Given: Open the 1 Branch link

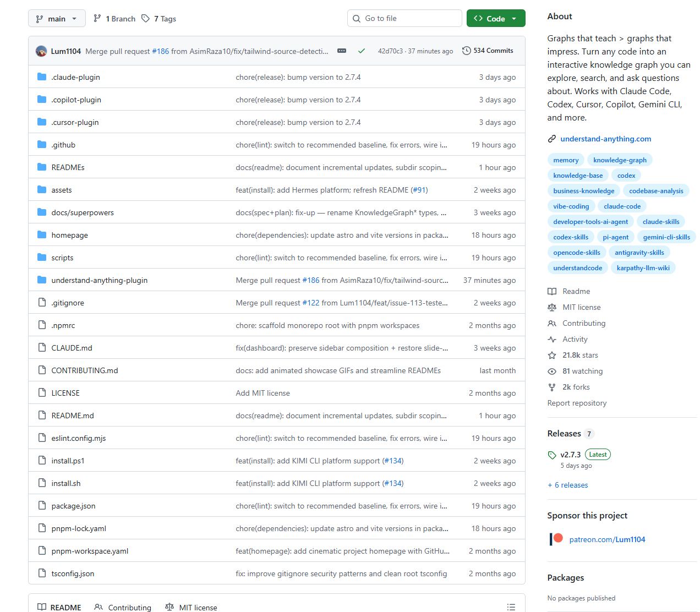Looking at the screenshot, I should tap(114, 19).
